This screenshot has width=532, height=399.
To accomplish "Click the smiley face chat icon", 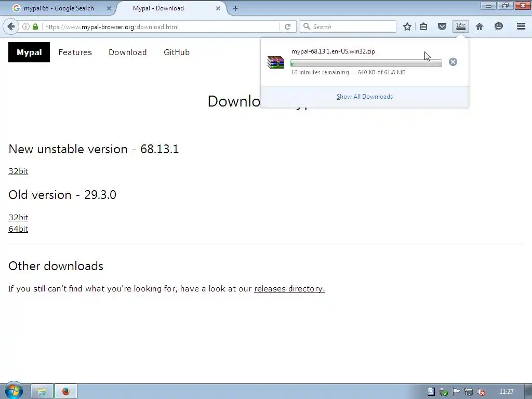I will click(498, 26).
